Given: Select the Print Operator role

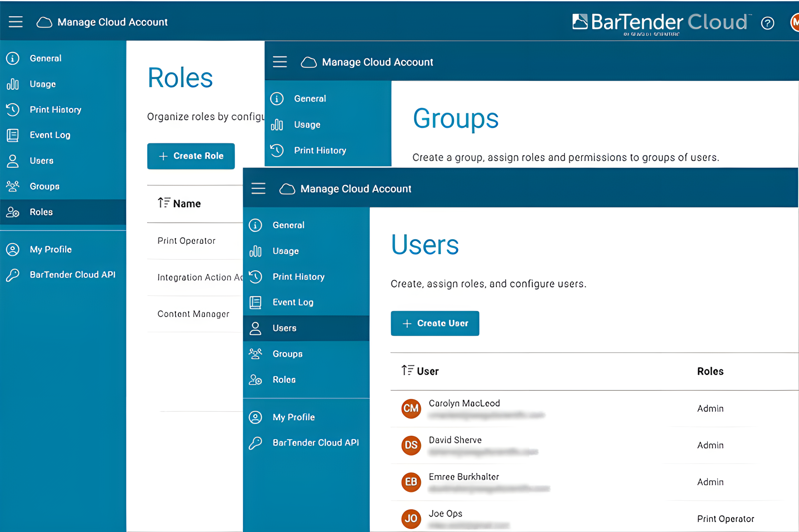Looking at the screenshot, I should [x=187, y=241].
